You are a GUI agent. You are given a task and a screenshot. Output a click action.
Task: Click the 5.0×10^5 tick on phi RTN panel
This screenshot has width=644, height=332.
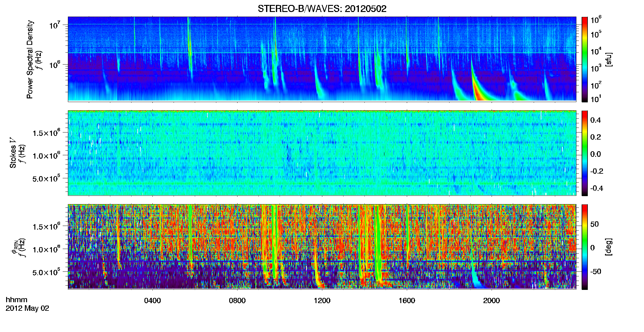[x=46, y=272]
